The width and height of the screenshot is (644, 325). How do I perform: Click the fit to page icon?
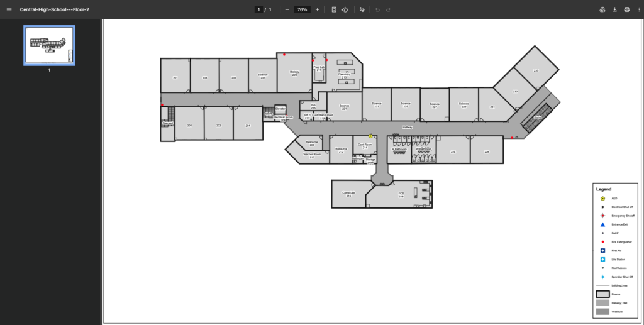click(334, 9)
